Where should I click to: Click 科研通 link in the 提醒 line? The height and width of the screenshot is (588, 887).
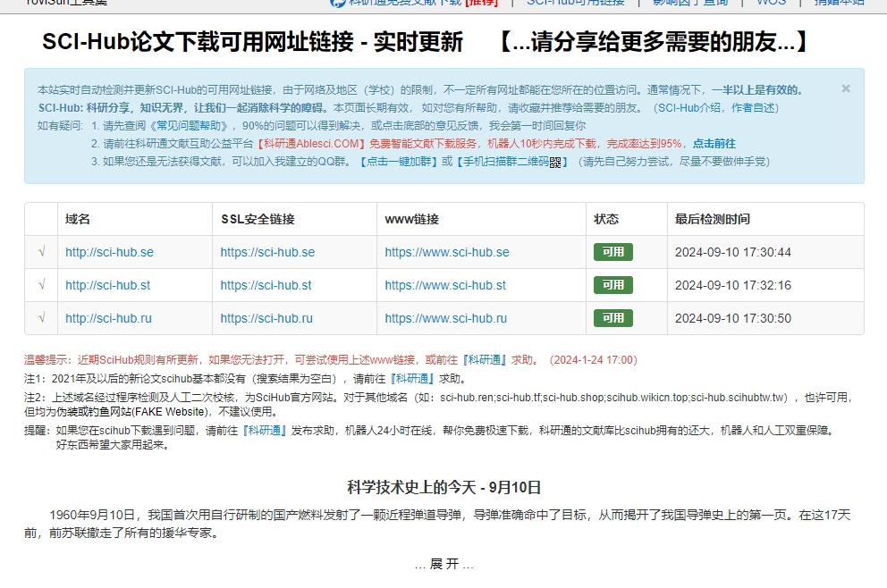click(x=265, y=430)
